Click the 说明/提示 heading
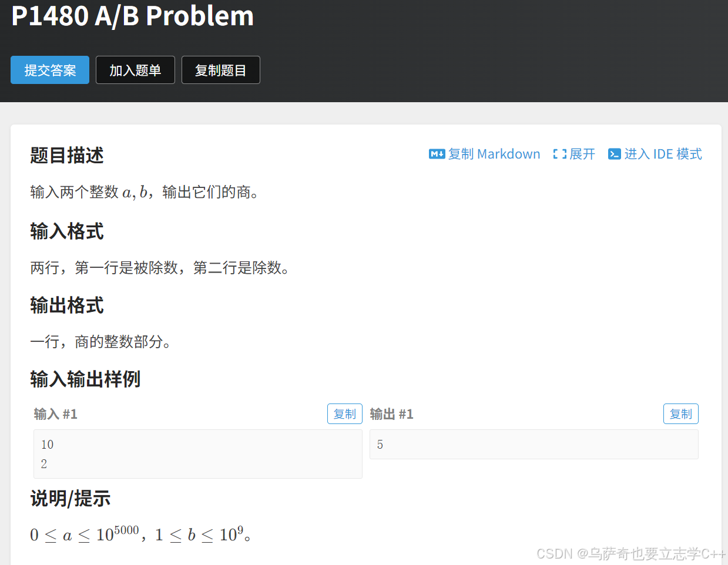 [x=71, y=499]
